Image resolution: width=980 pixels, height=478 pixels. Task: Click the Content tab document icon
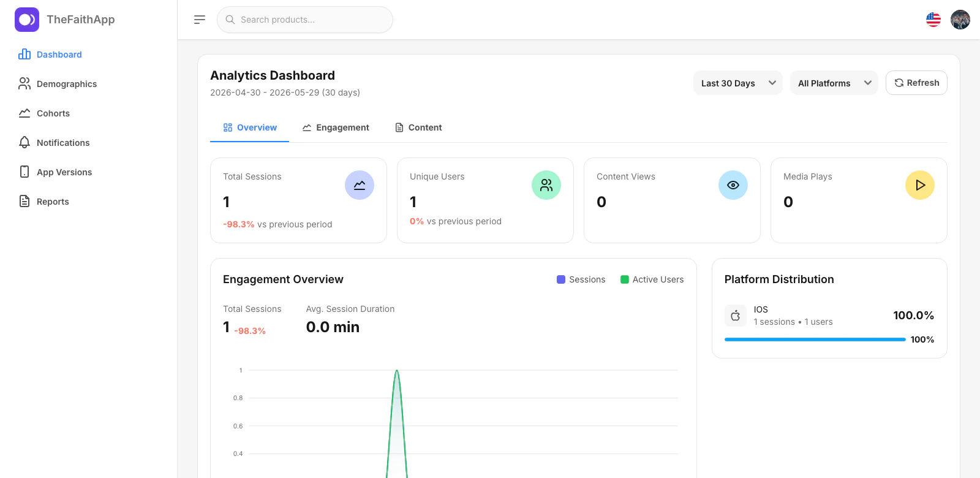click(x=399, y=127)
